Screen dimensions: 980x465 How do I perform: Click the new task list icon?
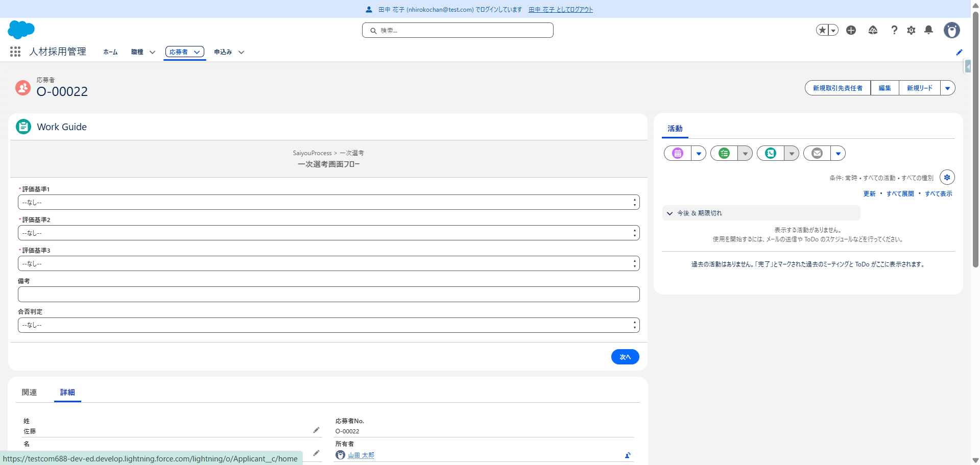[724, 153]
